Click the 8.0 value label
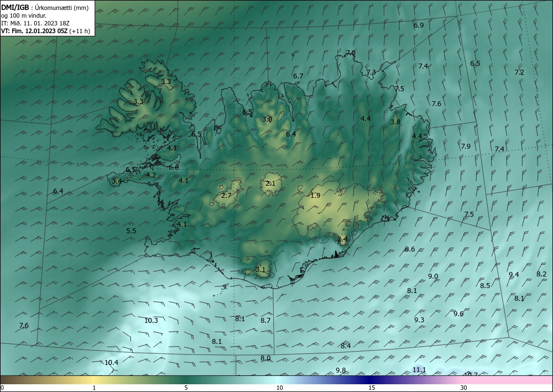Screen dimensions: 553x392 pyautogui.click(x=265, y=358)
